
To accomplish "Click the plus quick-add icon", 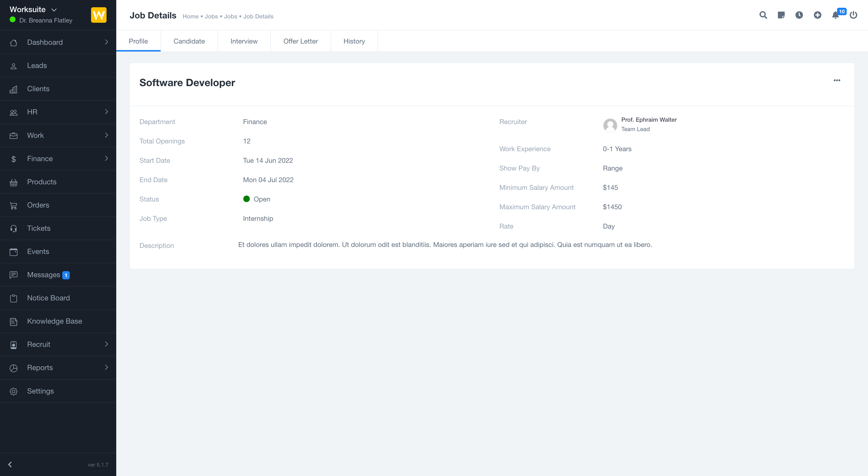I will [x=817, y=15].
